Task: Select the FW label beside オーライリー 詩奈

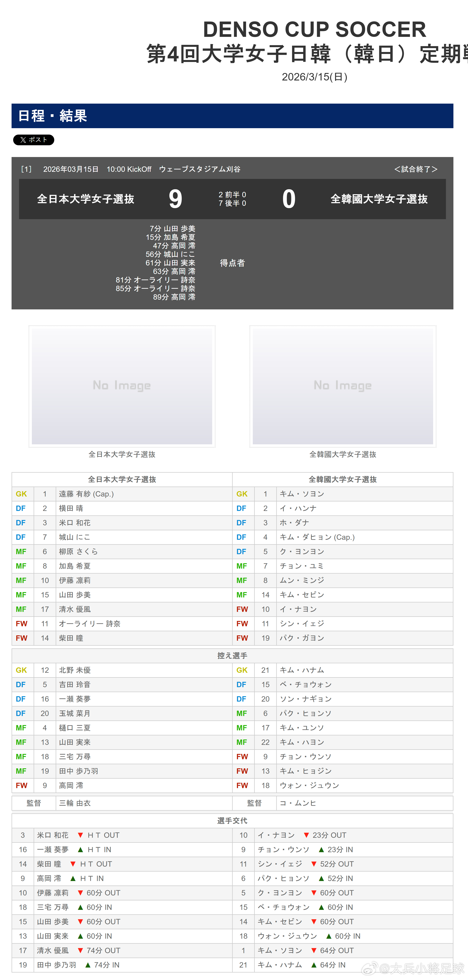Action: 22,624
